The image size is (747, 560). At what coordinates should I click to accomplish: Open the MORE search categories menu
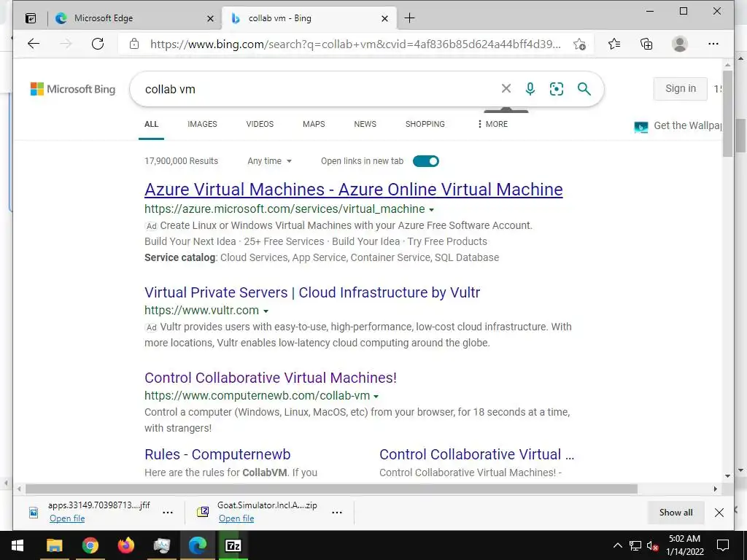492,124
